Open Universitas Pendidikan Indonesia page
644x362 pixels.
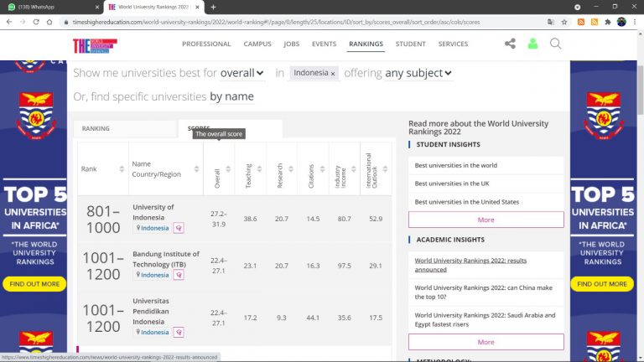click(x=151, y=311)
